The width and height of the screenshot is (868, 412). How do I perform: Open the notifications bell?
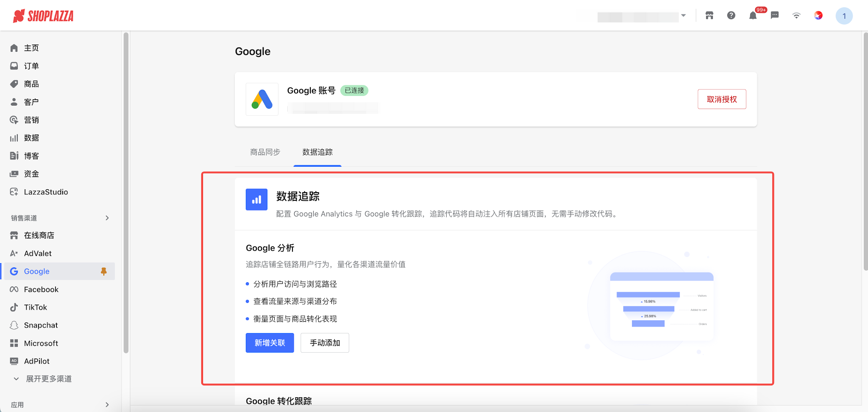pyautogui.click(x=753, y=16)
